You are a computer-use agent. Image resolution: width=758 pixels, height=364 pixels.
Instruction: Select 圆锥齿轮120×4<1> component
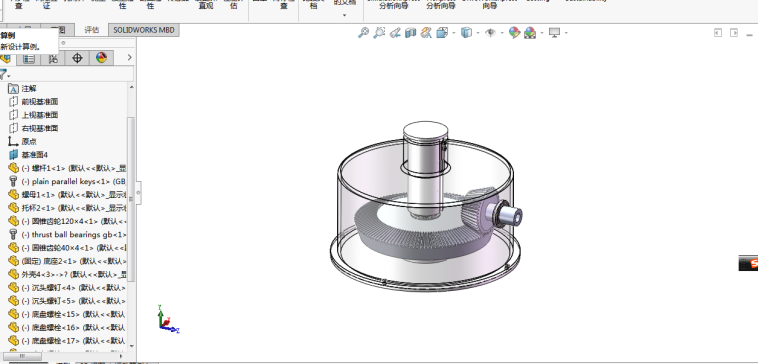[x=73, y=221]
